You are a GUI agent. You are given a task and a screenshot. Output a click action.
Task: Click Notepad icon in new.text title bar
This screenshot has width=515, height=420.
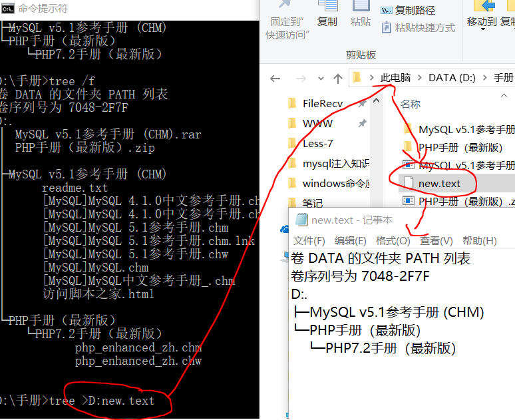click(x=301, y=220)
